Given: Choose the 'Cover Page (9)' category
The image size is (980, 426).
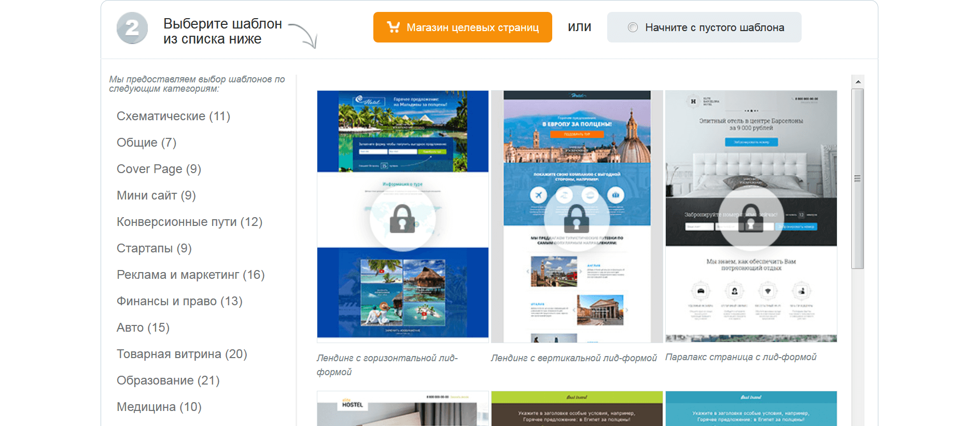Looking at the screenshot, I should point(159,169).
